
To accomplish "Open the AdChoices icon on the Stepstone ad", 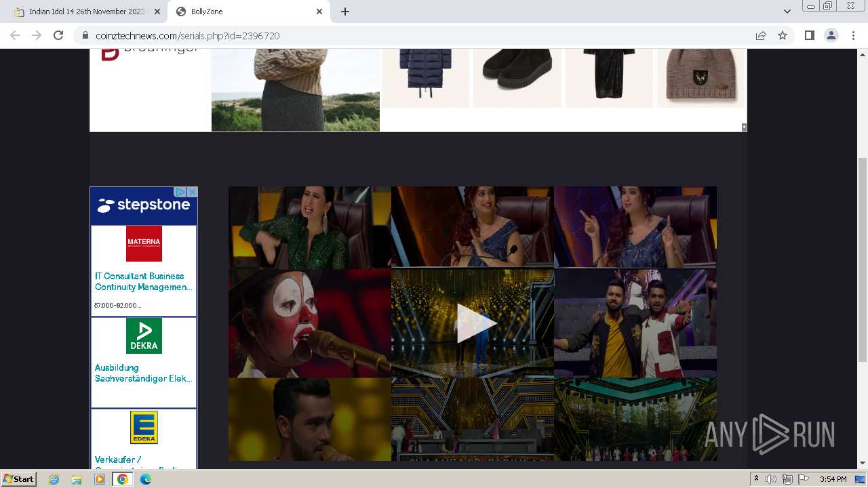I will coord(180,192).
